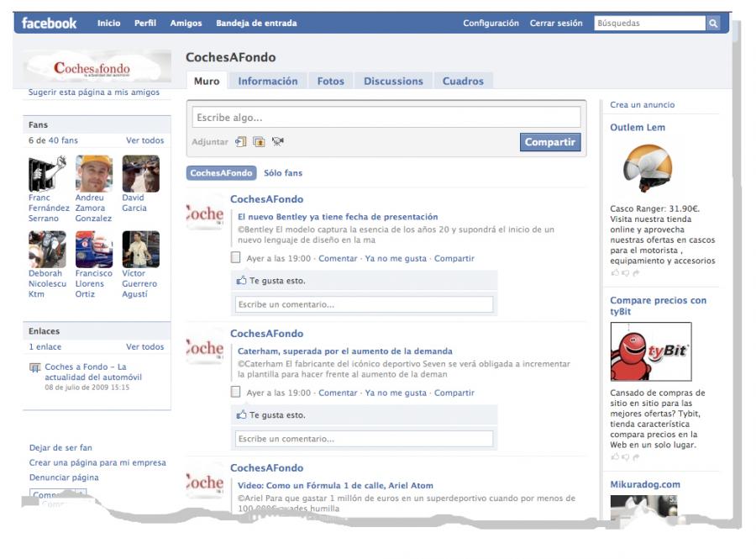Click the post type icon under the Bentley story
Screen dimensions: 756x559
[236, 258]
